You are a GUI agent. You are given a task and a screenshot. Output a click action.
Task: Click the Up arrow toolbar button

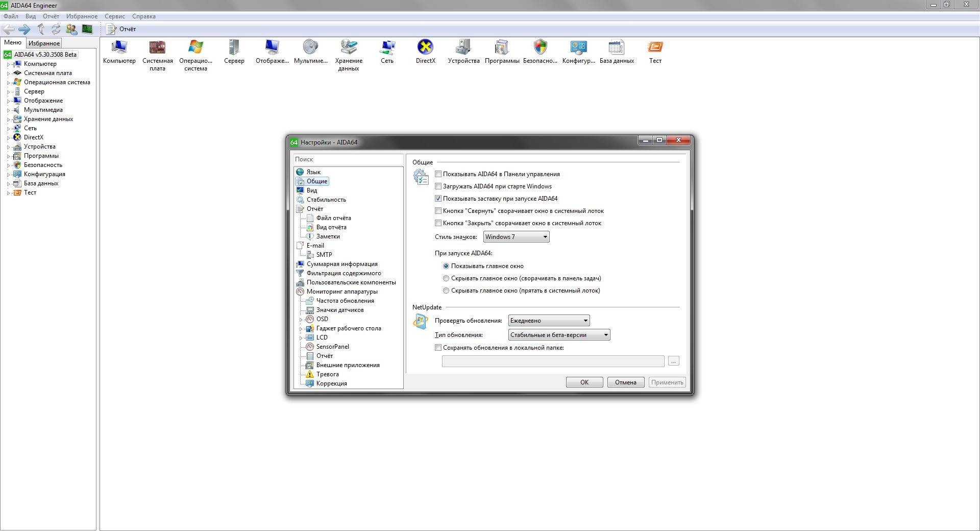tap(41, 29)
